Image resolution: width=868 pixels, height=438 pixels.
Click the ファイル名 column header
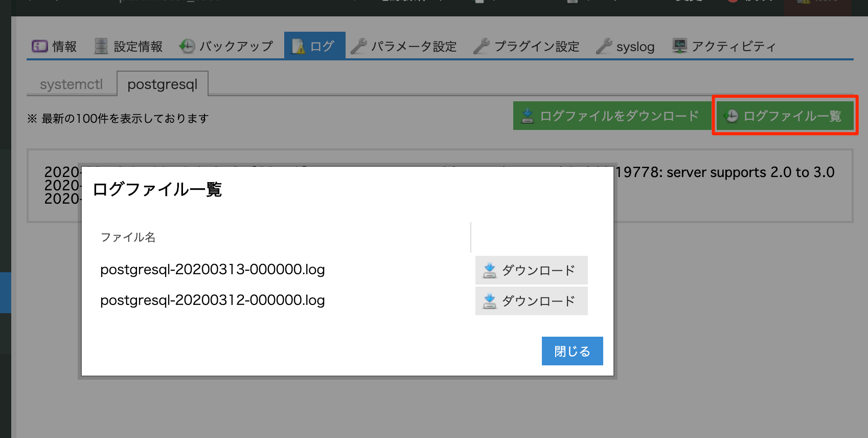128,237
